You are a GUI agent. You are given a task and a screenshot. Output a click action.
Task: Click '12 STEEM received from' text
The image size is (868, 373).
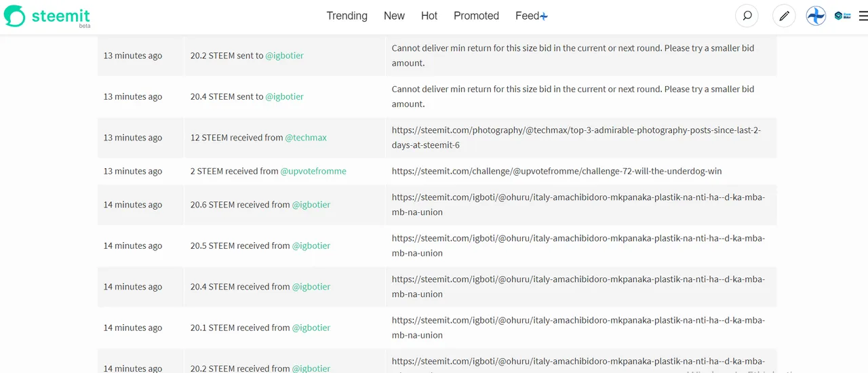click(x=237, y=138)
